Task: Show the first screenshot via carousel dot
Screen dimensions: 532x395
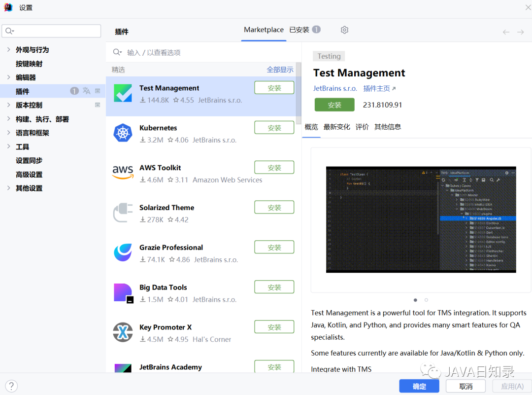Action: pos(415,300)
